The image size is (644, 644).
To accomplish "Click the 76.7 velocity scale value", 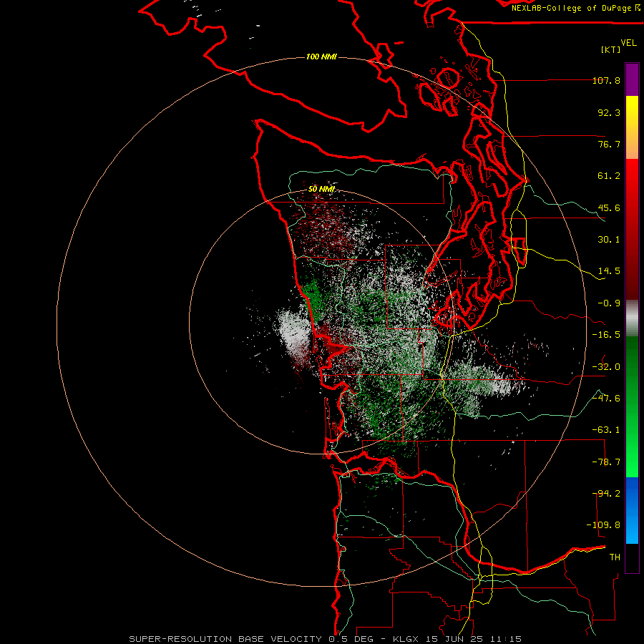I will (609, 144).
